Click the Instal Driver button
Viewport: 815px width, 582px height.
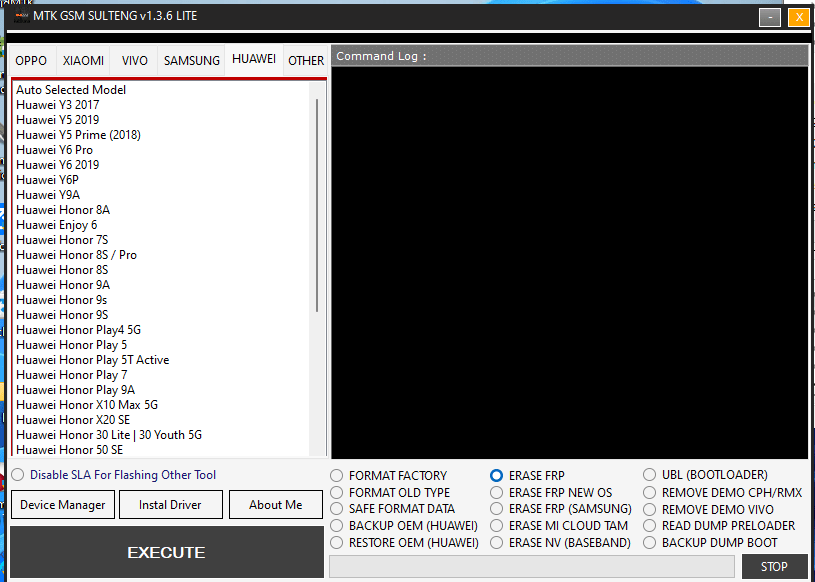(170, 504)
